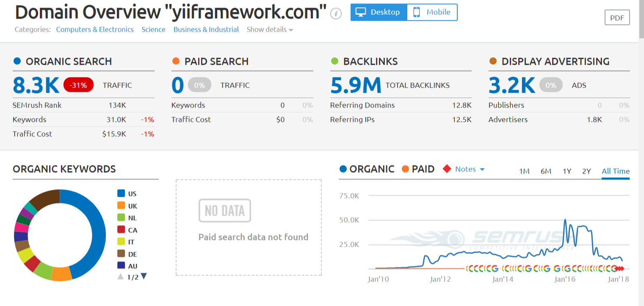Viewport: 644px width, 306px height.
Task: Click the CA red legend swatch
Action: pos(121,230)
